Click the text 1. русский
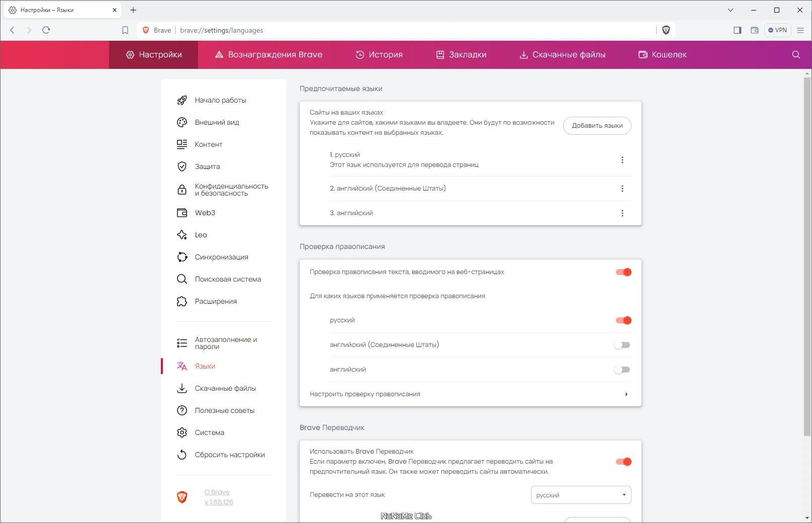This screenshot has height=523, width=812. [345, 155]
